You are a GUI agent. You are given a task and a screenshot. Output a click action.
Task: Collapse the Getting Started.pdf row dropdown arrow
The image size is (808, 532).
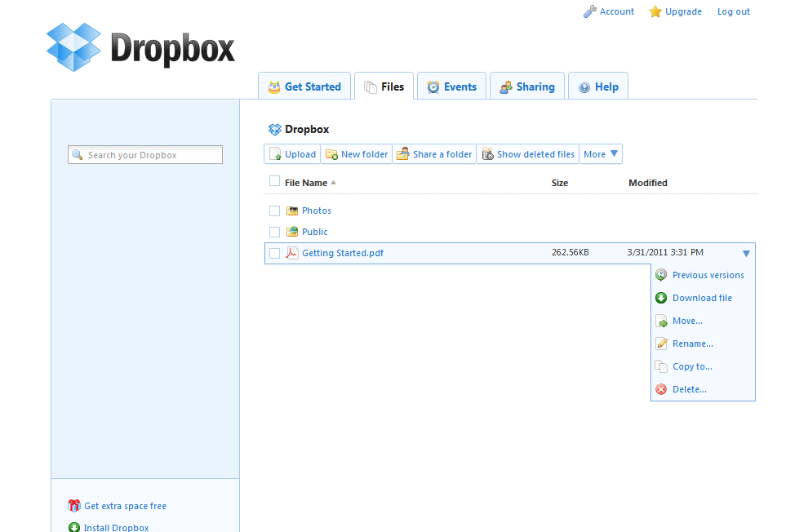[x=746, y=254]
